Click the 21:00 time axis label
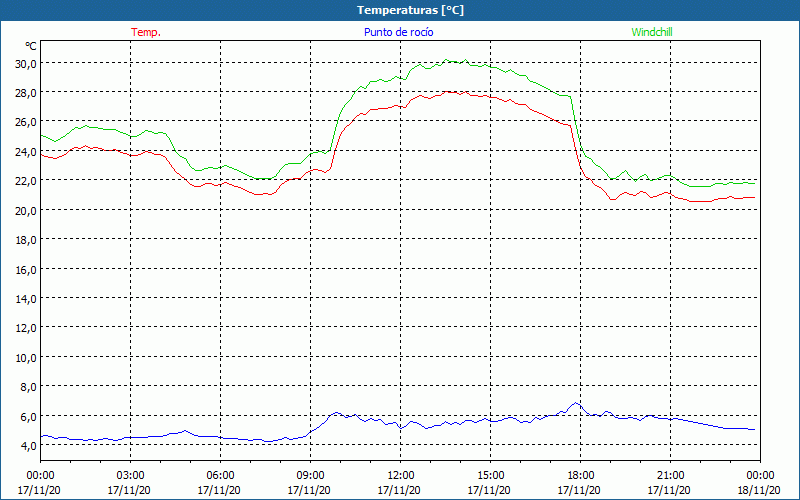800x500 pixels. point(670,476)
